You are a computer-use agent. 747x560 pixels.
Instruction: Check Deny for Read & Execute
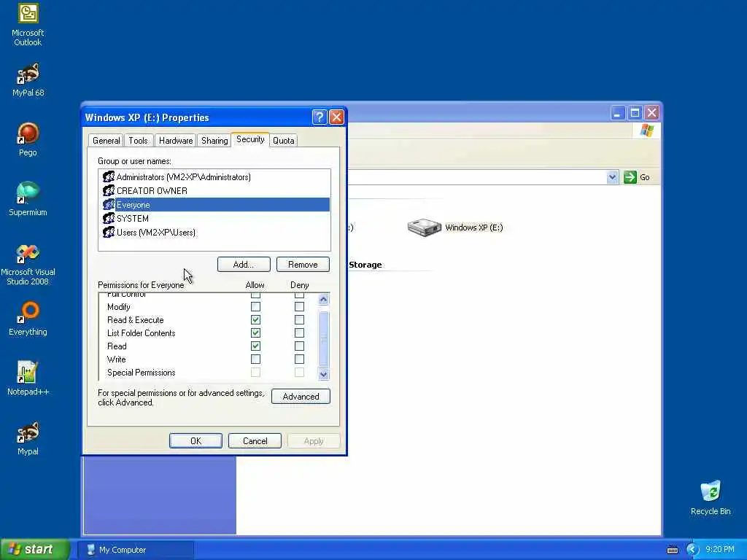point(299,320)
